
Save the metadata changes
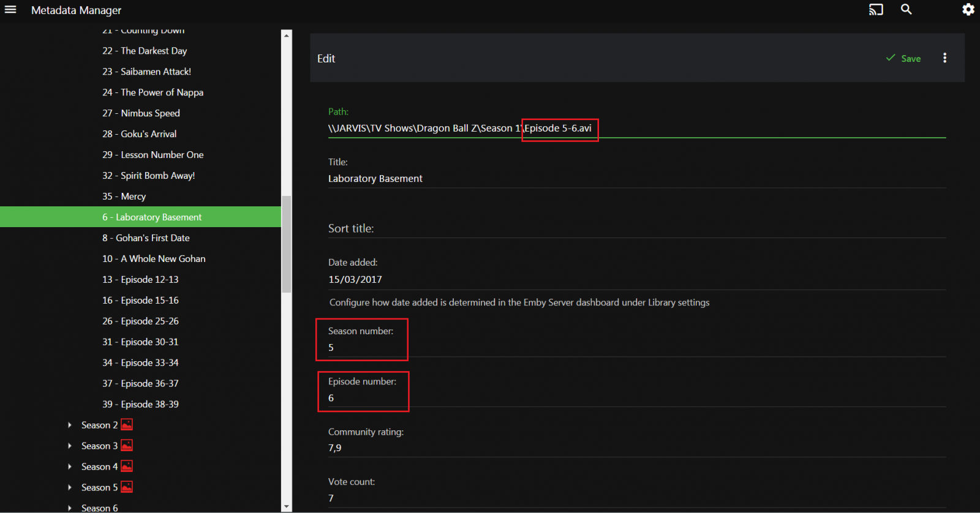click(x=903, y=58)
